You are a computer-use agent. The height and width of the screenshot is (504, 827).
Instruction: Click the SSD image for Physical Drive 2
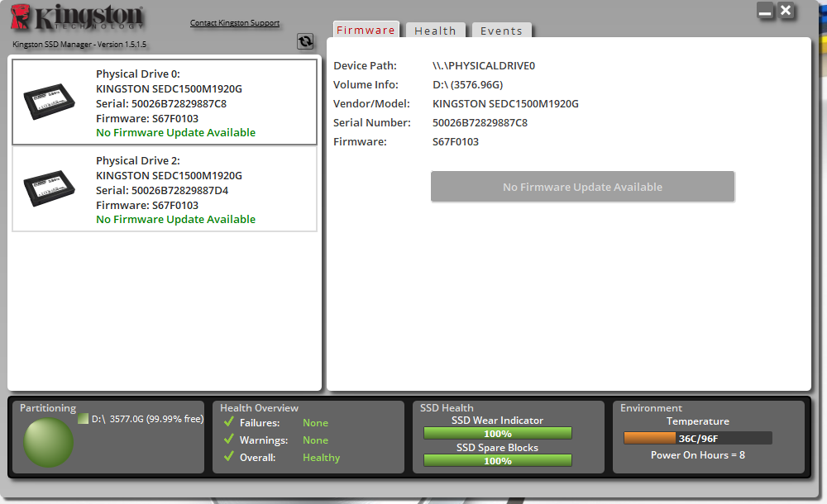[x=49, y=188]
